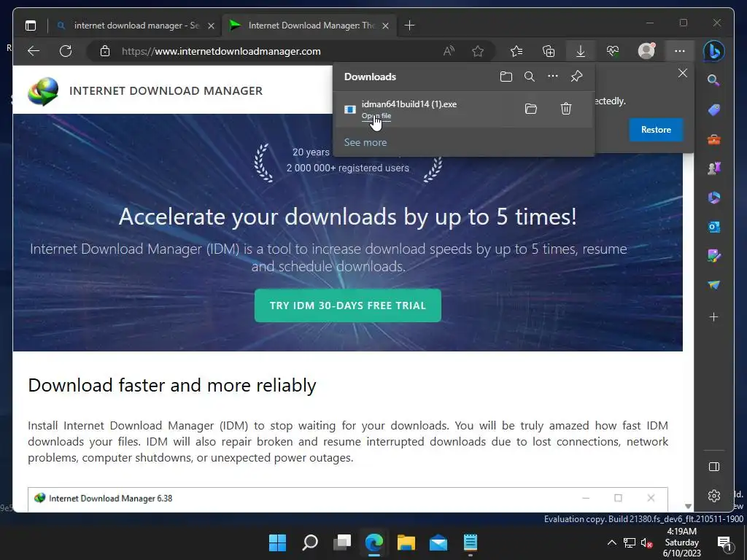This screenshot has height=560, width=747.
Task: Click the Microsoft Edge taskbar icon
Action: [x=374, y=542]
